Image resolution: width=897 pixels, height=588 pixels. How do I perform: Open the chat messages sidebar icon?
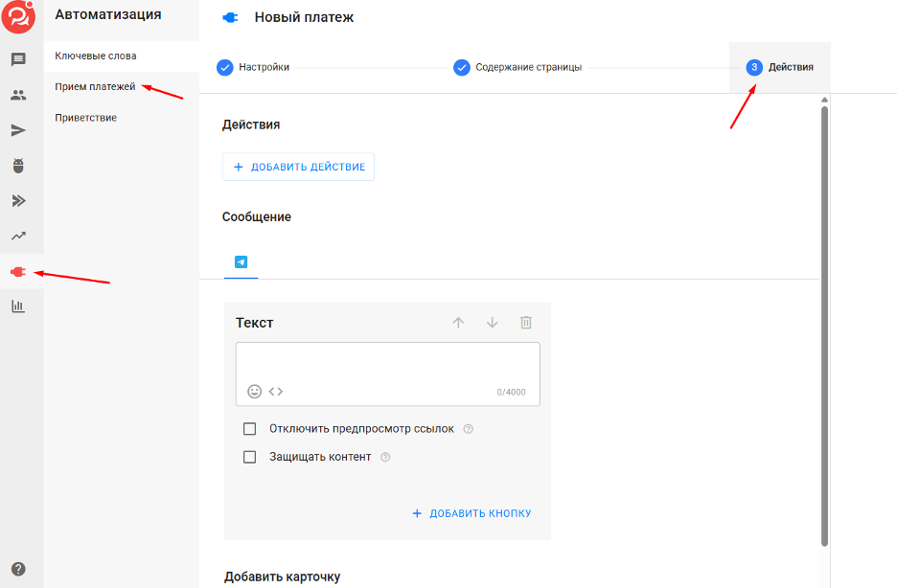point(18,59)
